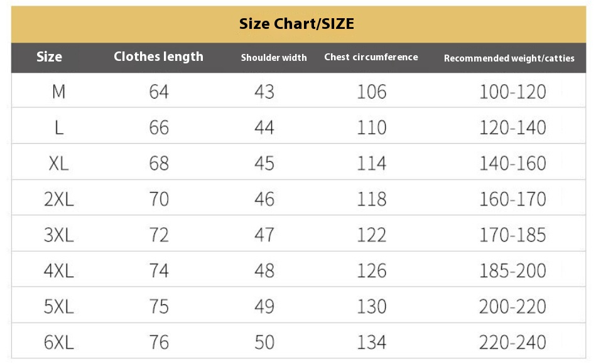Click the 3XL size label
Image resolution: width=596 pixels, height=364 pixels.
59,235
